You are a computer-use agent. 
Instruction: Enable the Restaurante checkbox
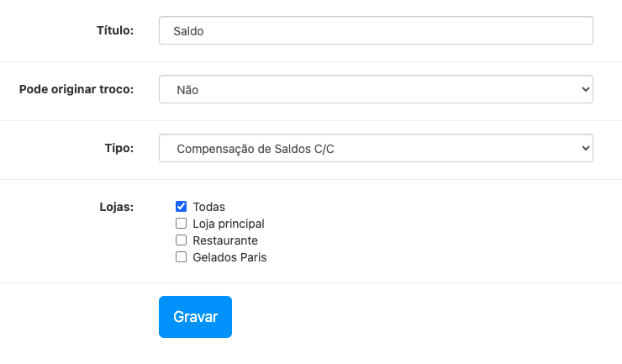[181, 240]
